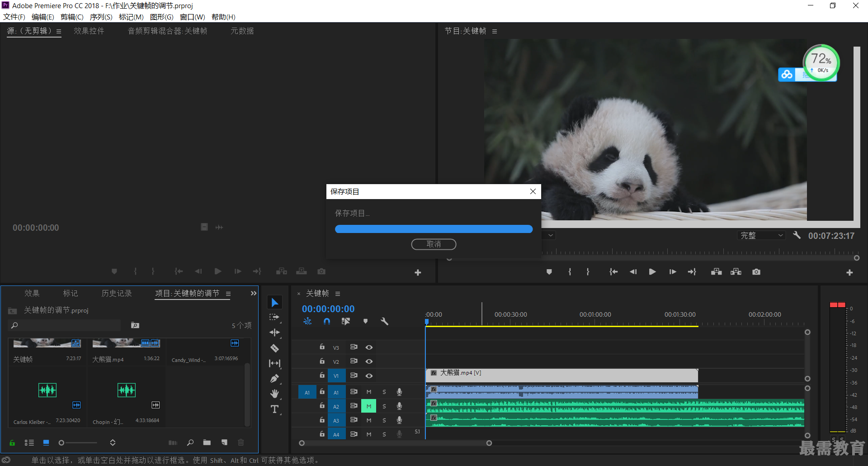Open Program monitor settings wrench
The image size is (868, 466).
(797, 235)
